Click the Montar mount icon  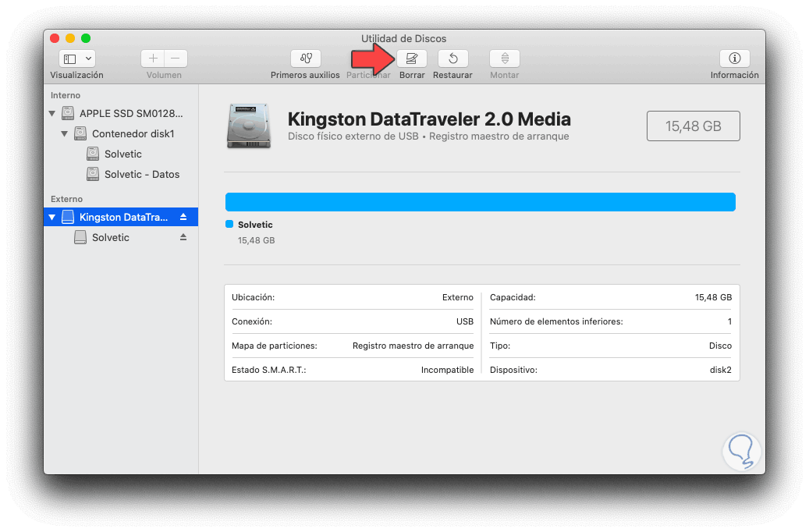pyautogui.click(x=505, y=59)
